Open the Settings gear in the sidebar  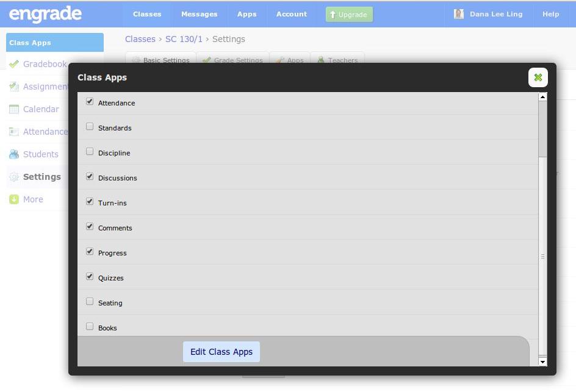pos(14,177)
